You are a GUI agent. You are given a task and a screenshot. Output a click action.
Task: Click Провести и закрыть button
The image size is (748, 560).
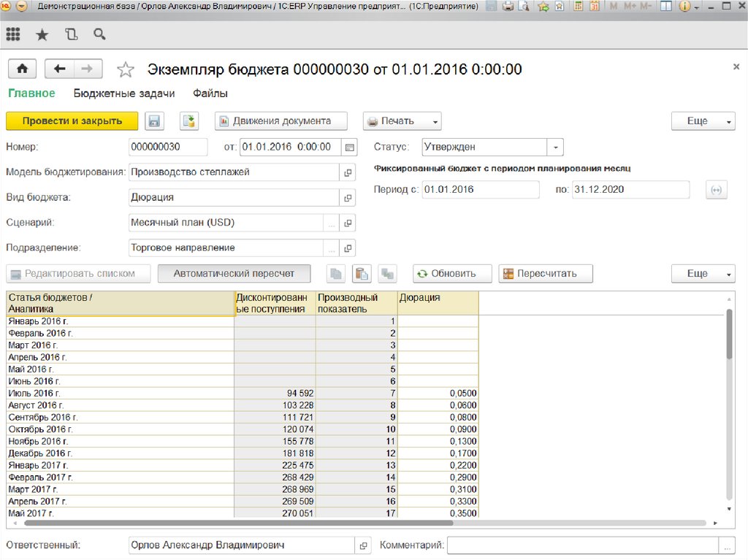point(72,121)
